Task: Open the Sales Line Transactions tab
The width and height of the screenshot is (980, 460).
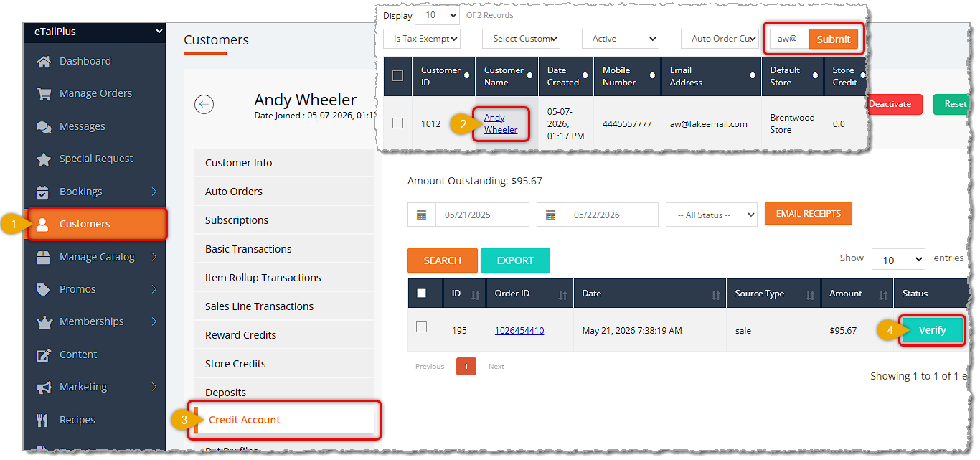Action: tap(283, 306)
